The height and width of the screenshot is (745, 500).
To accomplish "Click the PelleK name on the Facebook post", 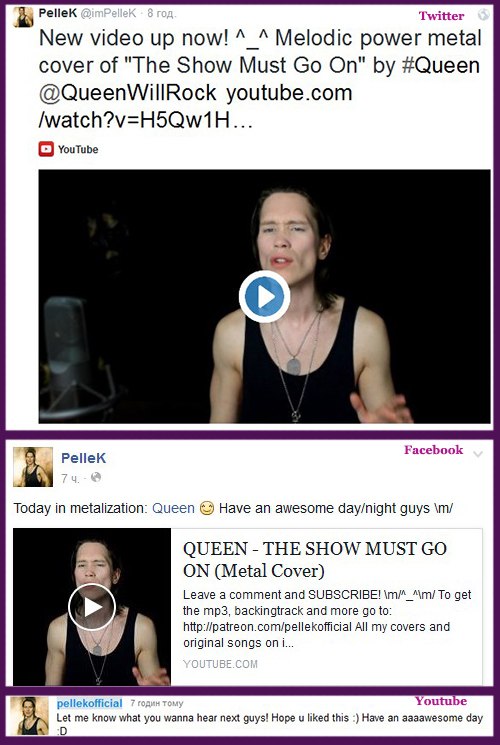I will click(84, 458).
